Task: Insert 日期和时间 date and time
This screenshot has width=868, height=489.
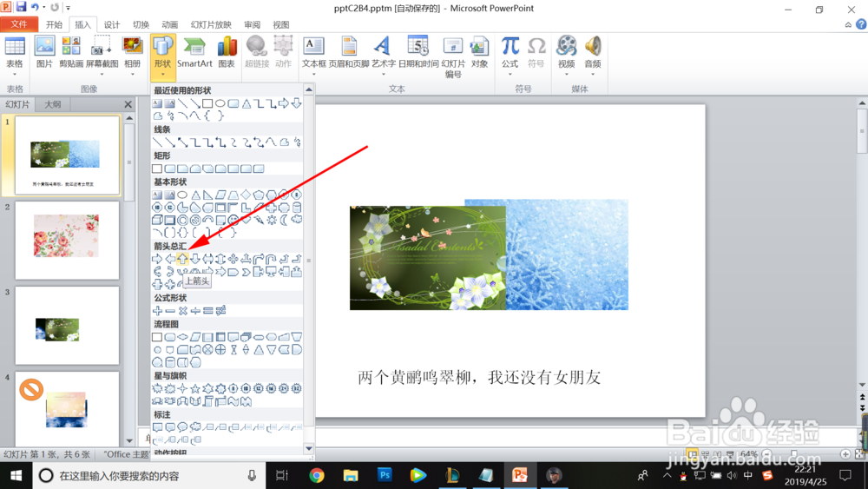Action: pyautogui.click(x=418, y=52)
